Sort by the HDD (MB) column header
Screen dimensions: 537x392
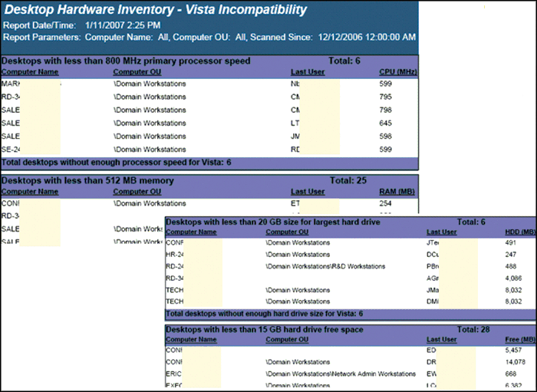pos(520,232)
